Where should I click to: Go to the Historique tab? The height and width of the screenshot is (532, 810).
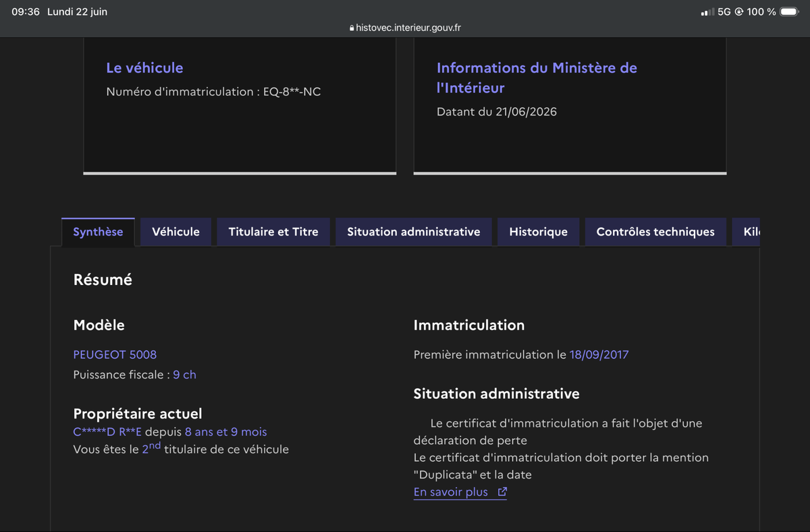click(x=538, y=232)
